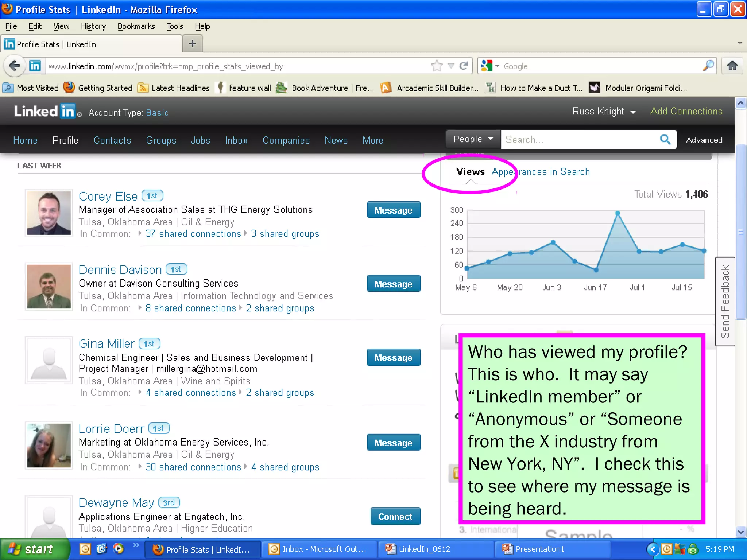Click in the LinkedIn Search input field

tap(580, 139)
